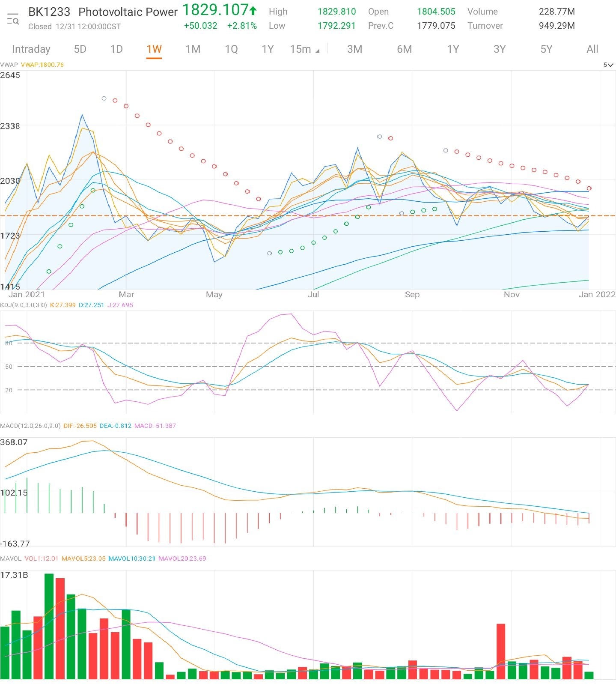Click the MAVOL20:23.69 value
This screenshot has width=616, height=684.
(x=182, y=559)
